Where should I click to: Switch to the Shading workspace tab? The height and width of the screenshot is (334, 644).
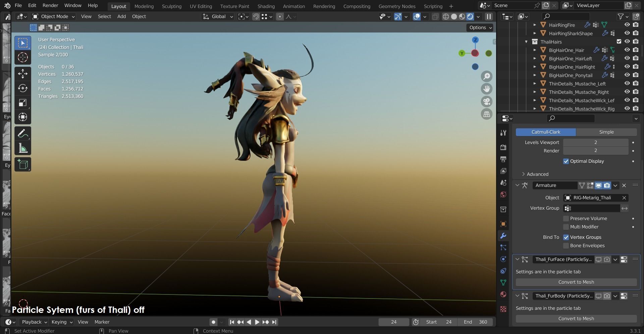[266, 6]
